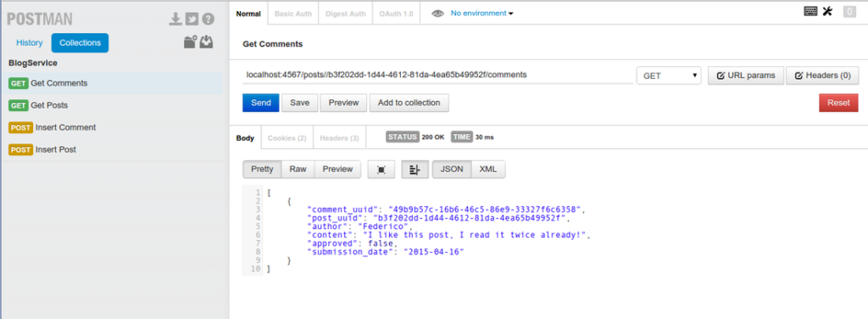Click the import collection icon
Image resolution: width=868 pixels, height=319 pixels.
click(x=207, y=42)
